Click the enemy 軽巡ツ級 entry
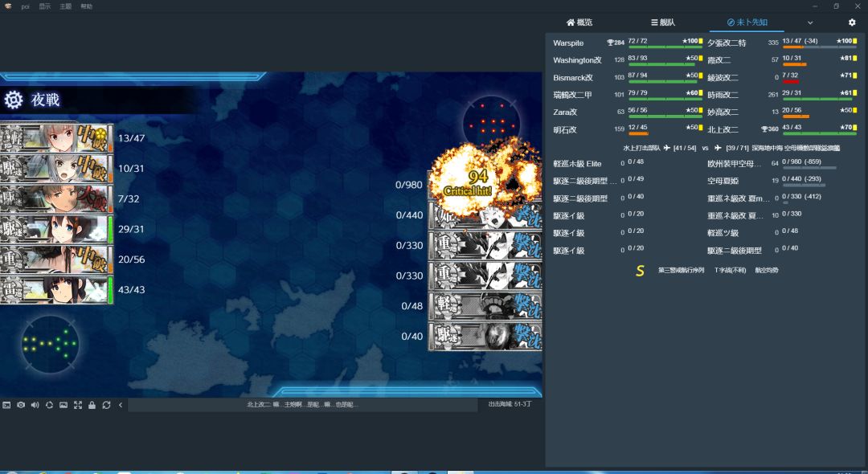Viewport: 868px width, 474px height. (723, 233)
